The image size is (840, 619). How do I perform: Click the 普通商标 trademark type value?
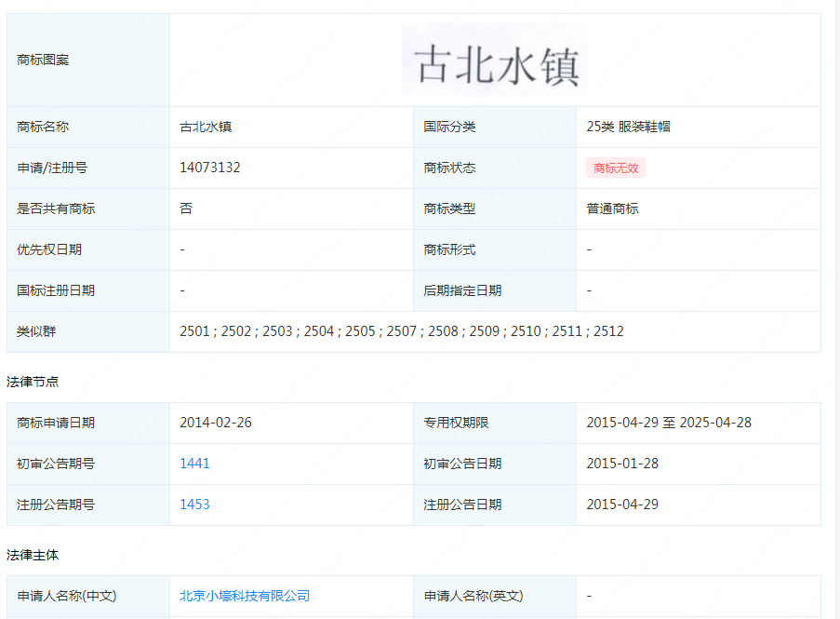(612, 209)
